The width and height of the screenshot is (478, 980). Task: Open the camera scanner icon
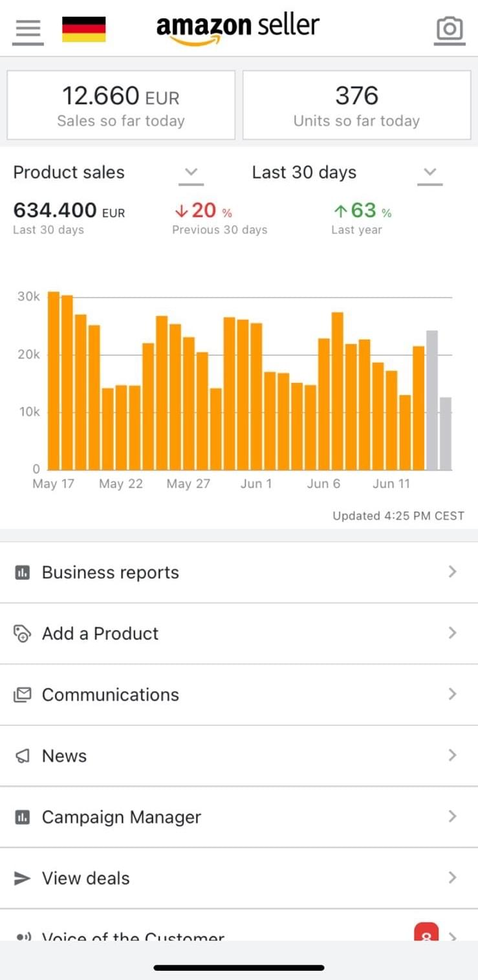pos(450,29)
